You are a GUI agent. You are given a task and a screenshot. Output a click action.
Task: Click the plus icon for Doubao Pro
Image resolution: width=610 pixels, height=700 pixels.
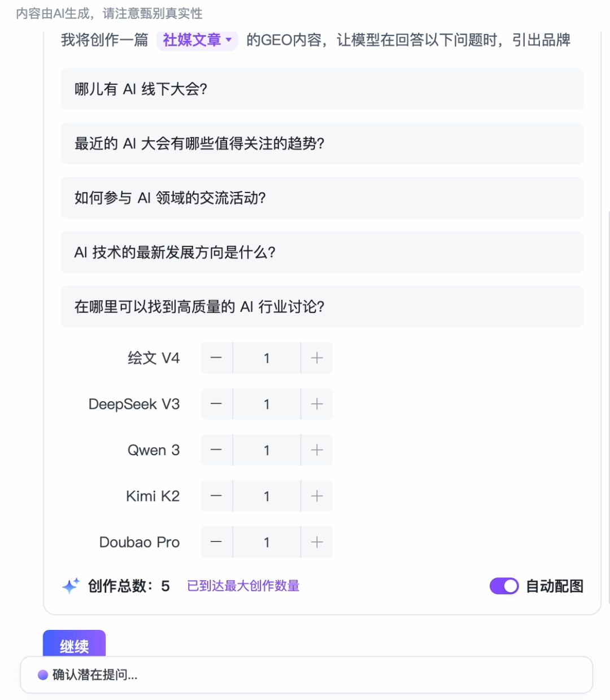click(316, 542)
